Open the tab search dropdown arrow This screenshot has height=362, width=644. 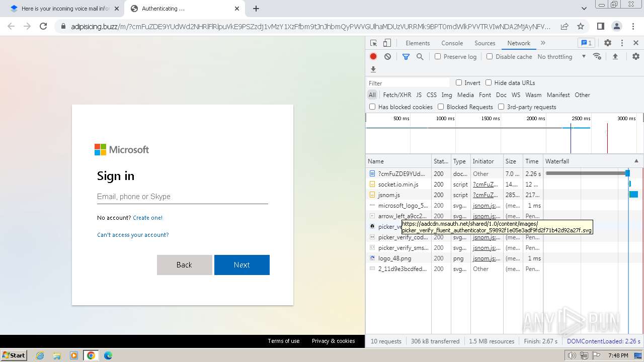tap(584, 9)
